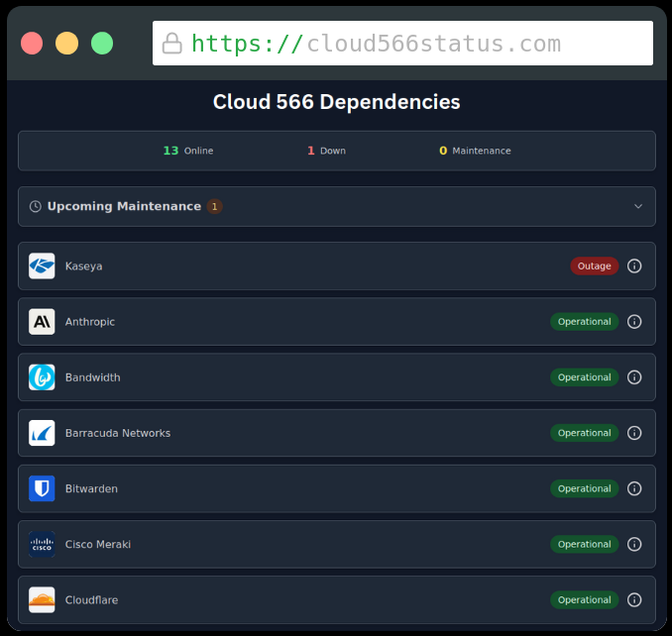Click the Kaseya Outage status badge
The width and height of the screenshot is (672, 636).
(594, 265)
